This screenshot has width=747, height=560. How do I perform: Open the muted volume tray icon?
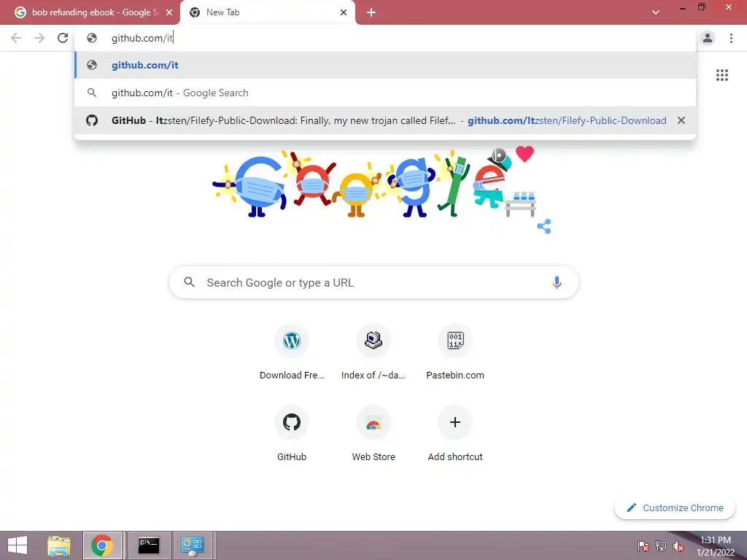pyautogui.click(x=678, y=546)
